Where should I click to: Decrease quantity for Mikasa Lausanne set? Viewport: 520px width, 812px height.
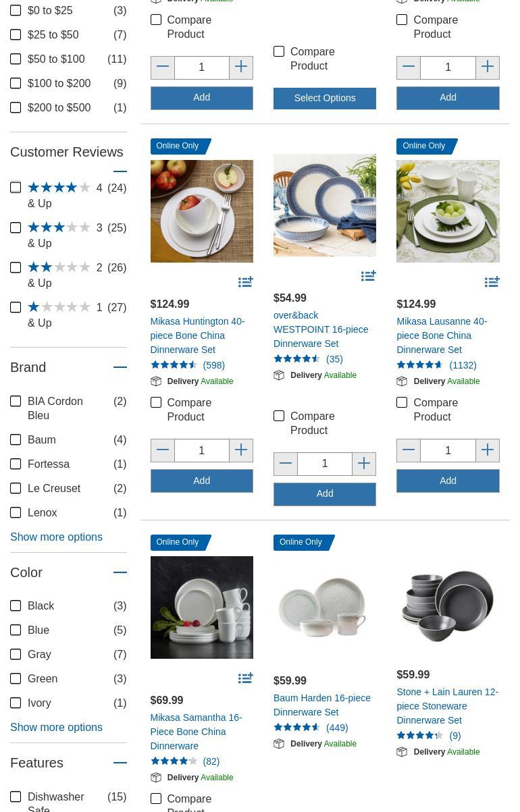coord(409,450)
